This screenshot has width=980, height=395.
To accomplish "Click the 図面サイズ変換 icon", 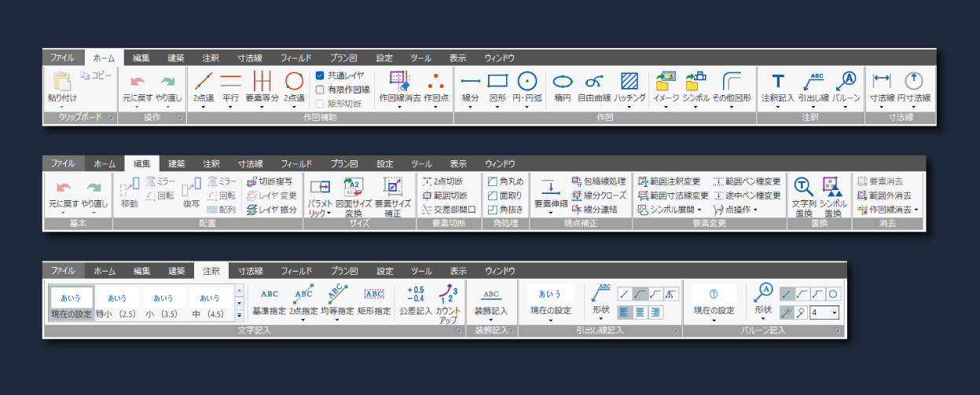I will pos(353,186).
